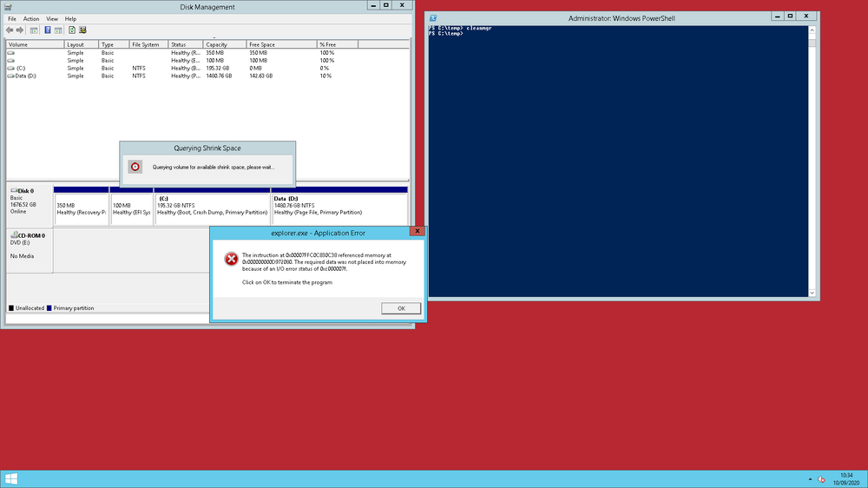Click the '1480.76 GB' capacity cell in the list
Image resolution: width=868 pixels, height=488 pixels.
pos(219,76)
